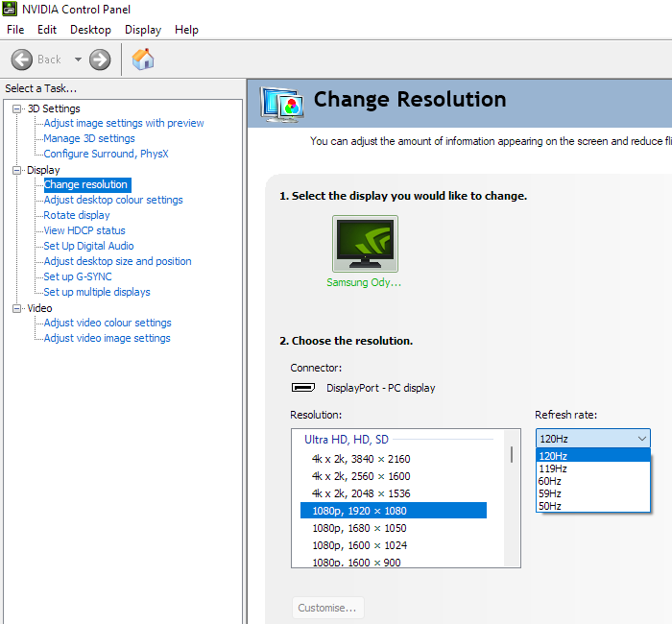Open the Refresh rate combo box
The height and width of the screenshot is (624, 672).
point(592,439)
